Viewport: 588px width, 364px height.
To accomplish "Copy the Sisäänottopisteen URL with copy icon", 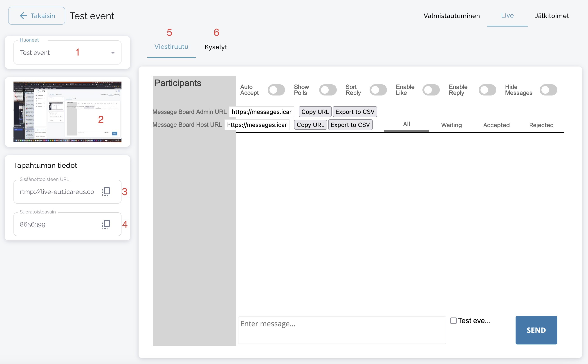I will tap(106, 192).
